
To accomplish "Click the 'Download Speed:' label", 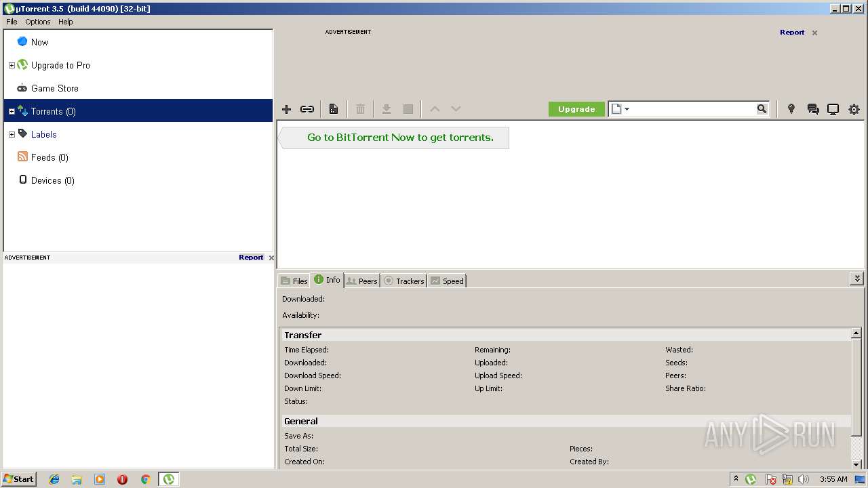I will (313, 375).
